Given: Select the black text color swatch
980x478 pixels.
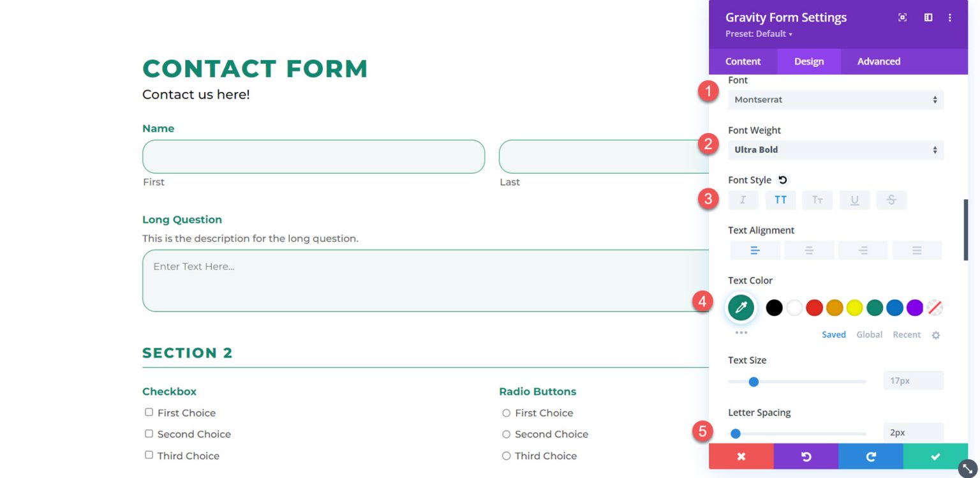Looking at the screenshot, I should (774, 308).
